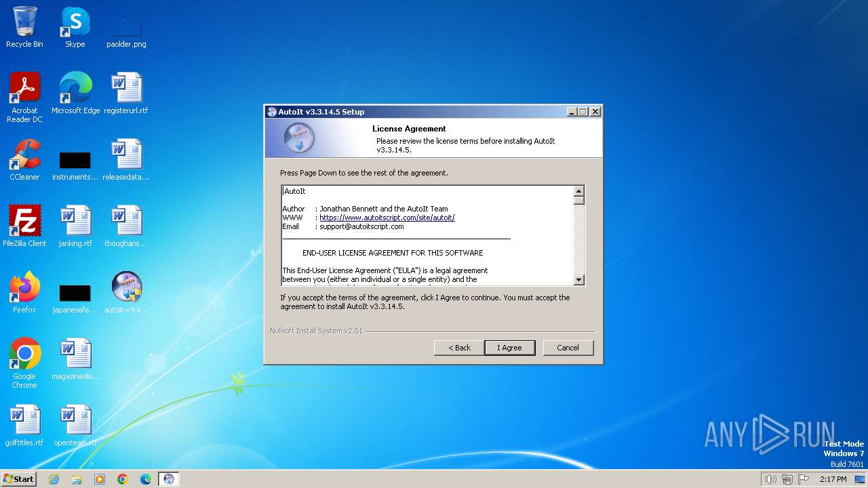Viewport: 868px width, 488px height.
Task: Open Chrome from the taskbar
Action: (123, 479)
